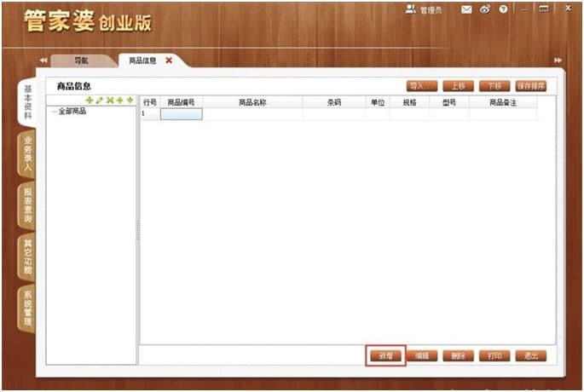Image resolution: width=584 pixels, height=392 pixels.
Task: Select the 全部商品 tree node
Action: [x=72, y=112]
